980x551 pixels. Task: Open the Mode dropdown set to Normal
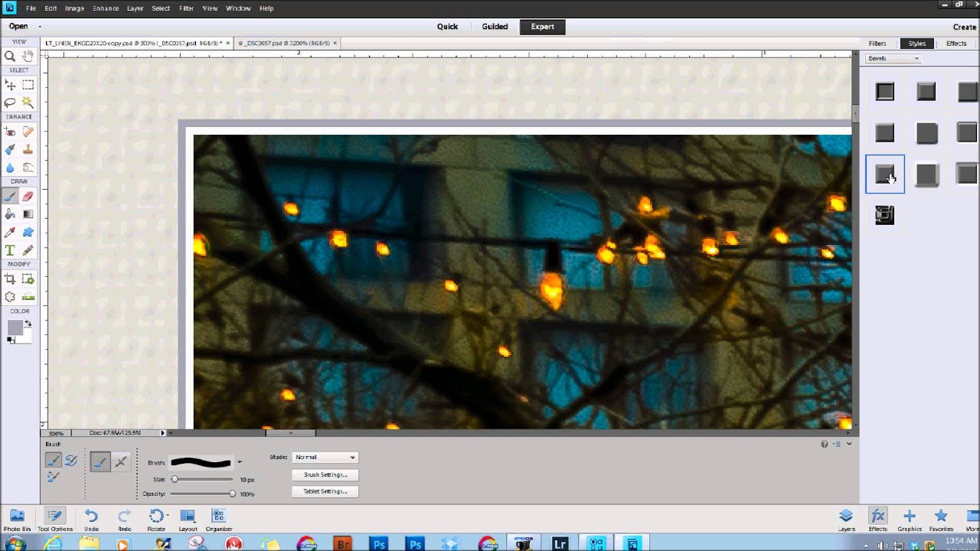coord(325,457)
